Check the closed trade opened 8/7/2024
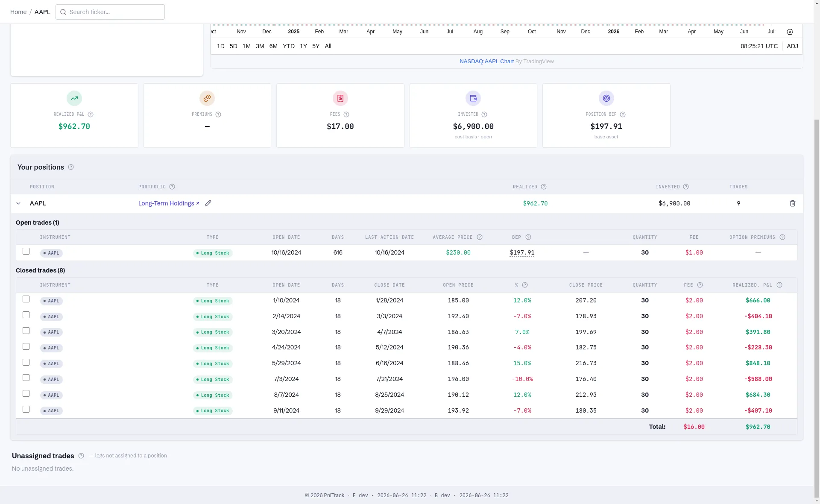Image resolution: width=820 pixels, height=504 pixels. point(26,393)
